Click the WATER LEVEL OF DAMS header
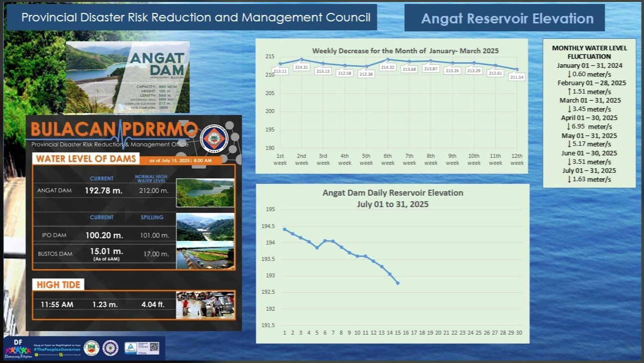This screenshot has height=363, width=644. pos(86,159)
